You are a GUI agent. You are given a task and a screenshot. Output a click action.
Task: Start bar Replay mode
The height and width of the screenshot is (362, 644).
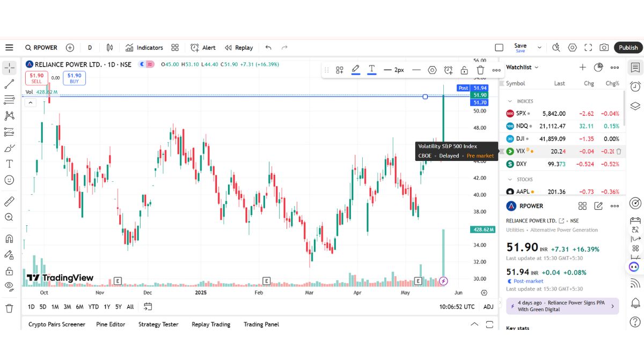coord(239,48)
